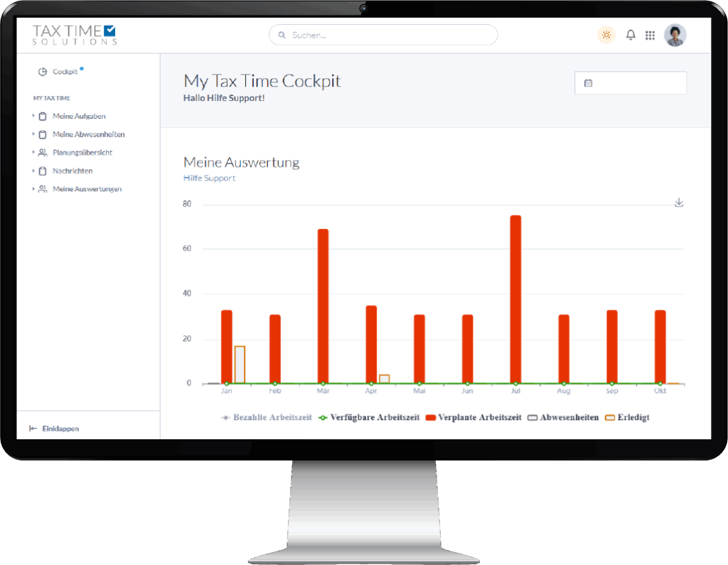
Task: Click the user profile avatar
Action: [x=675, y=35]
